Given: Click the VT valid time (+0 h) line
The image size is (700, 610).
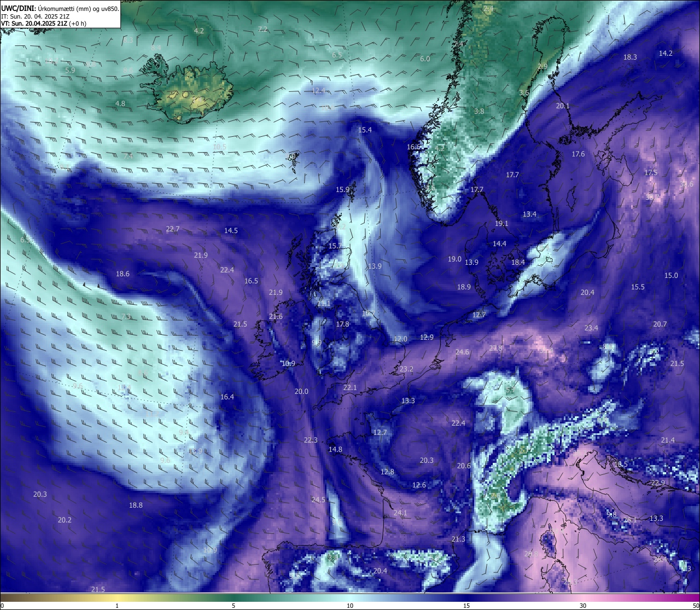Looking at the screenshot, I should [x=44, y=24].
